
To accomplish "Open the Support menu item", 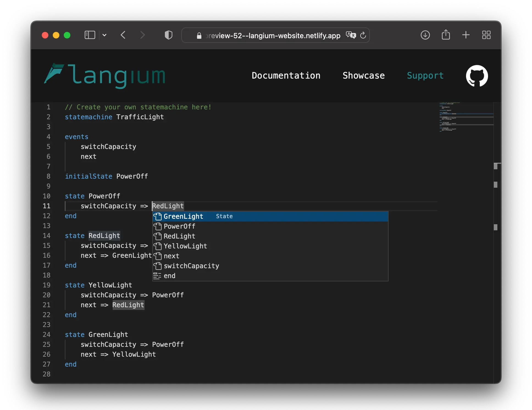I will pos(425,76).
